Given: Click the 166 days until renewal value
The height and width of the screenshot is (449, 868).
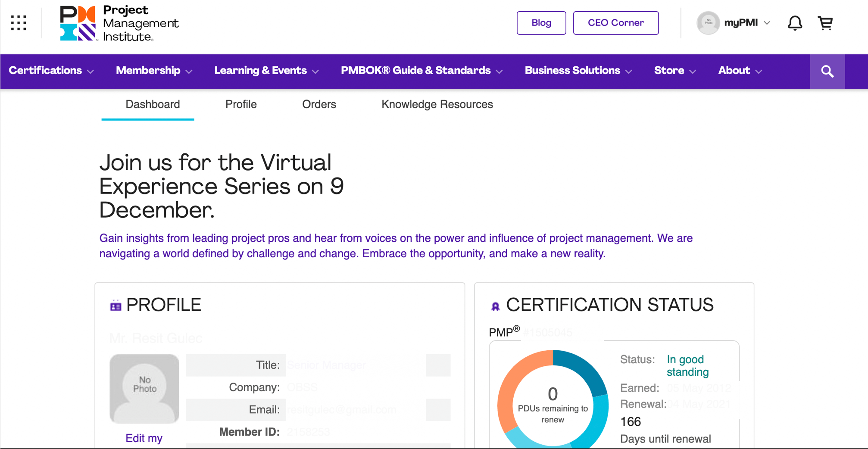Looking at the screenshot, I should [631, 421].
